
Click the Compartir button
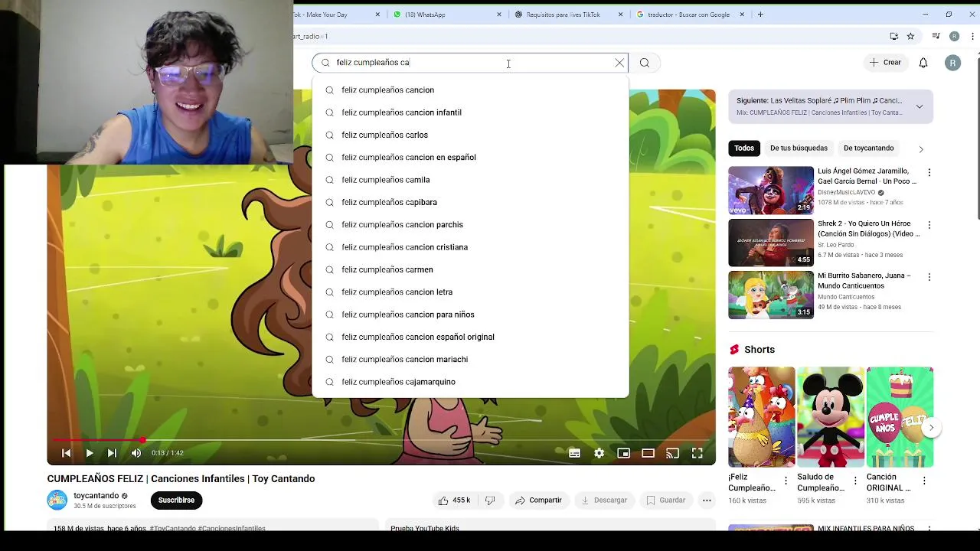click(x=538, y=500)
